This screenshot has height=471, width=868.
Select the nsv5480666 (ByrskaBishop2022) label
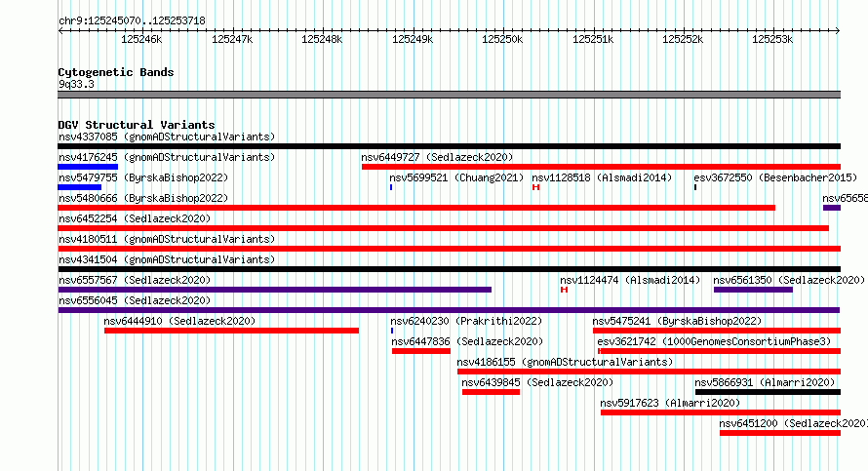(x=143, y=198)
